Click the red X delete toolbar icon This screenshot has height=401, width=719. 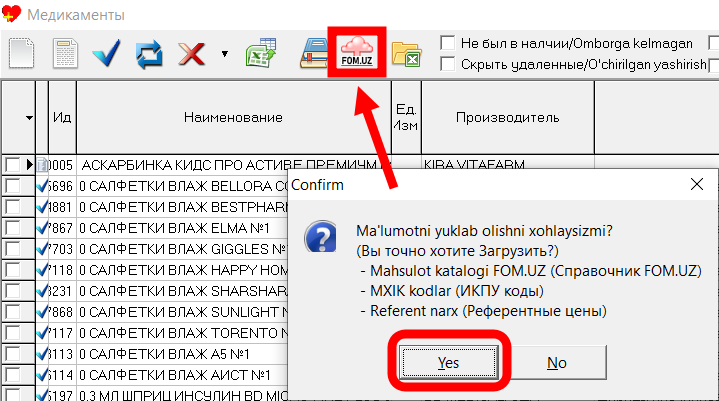[x=191, y=54]
